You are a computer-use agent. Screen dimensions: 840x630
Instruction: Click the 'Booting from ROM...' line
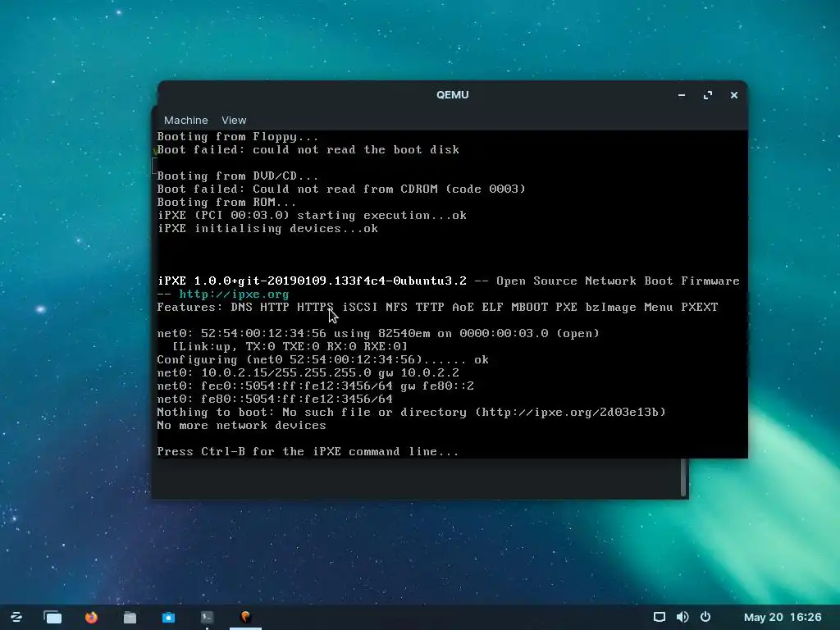tap(226, 202)
